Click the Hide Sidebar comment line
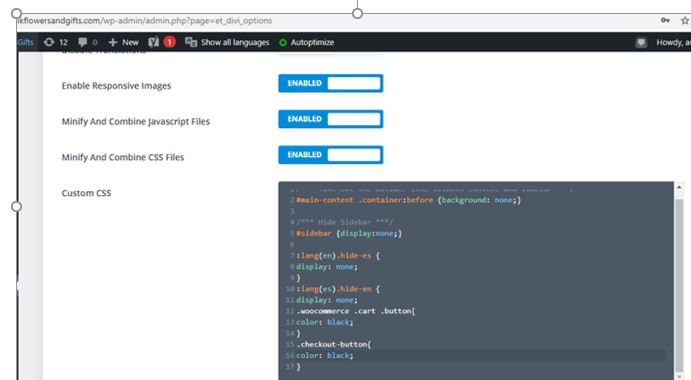Image resolution: width=691 pixels, height=380 pixels. (x=344, y=222)
